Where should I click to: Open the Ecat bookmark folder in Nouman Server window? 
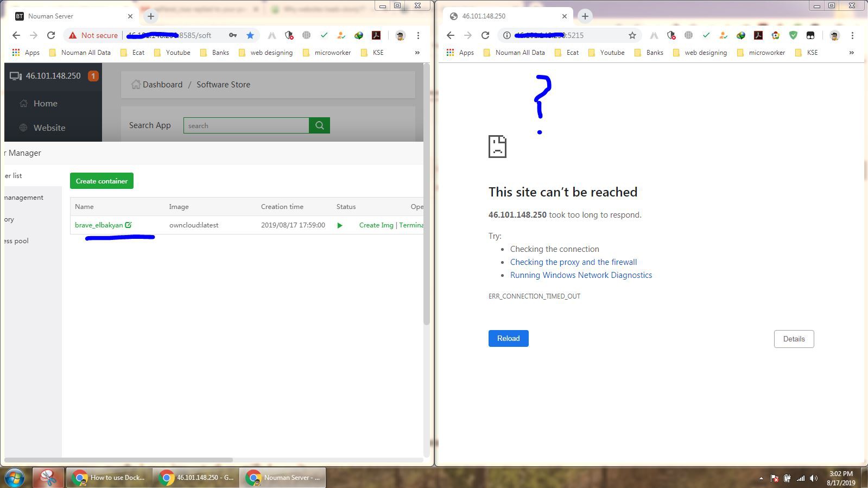[x=132, y=53]
